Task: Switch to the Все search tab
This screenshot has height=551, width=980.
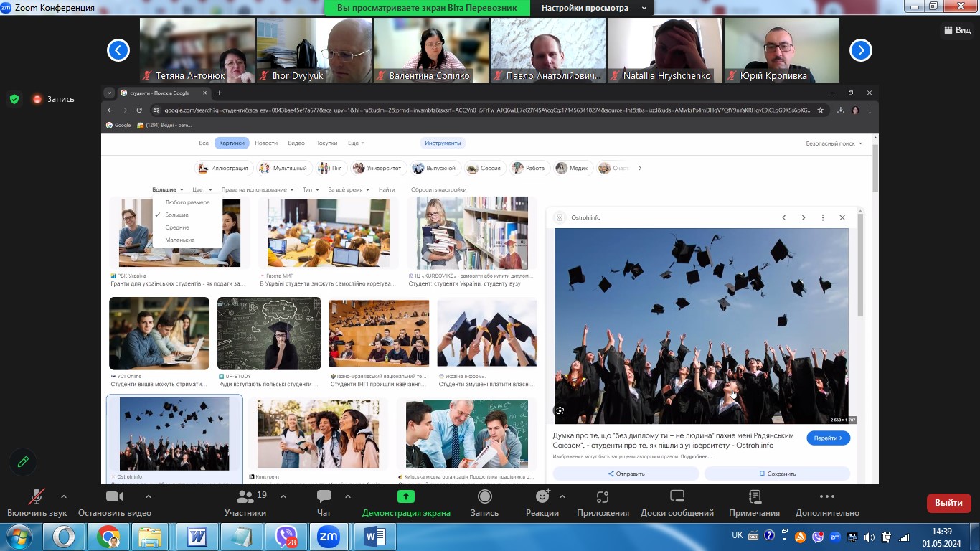Action: coord(204,143)
